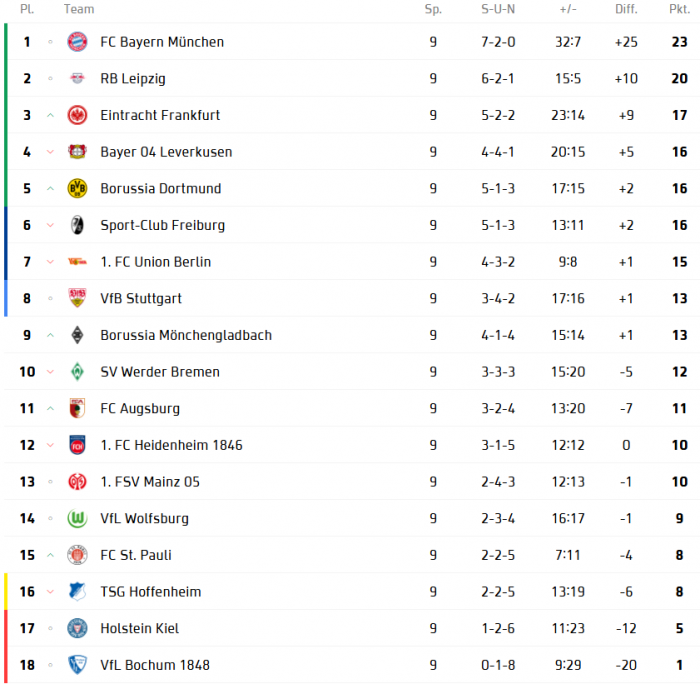Open the 1. FC Union Berlin team link
Screen dimensions: 700x684
(156, 262)
